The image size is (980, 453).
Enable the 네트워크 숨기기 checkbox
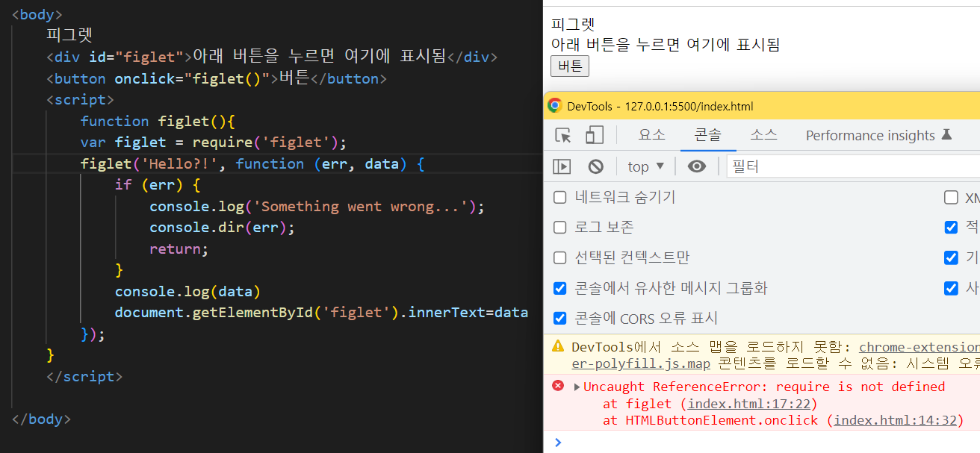tap(559, 198)
